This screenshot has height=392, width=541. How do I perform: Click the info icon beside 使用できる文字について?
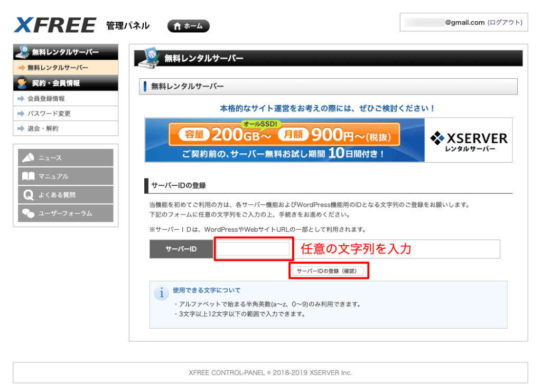point(161,293)
